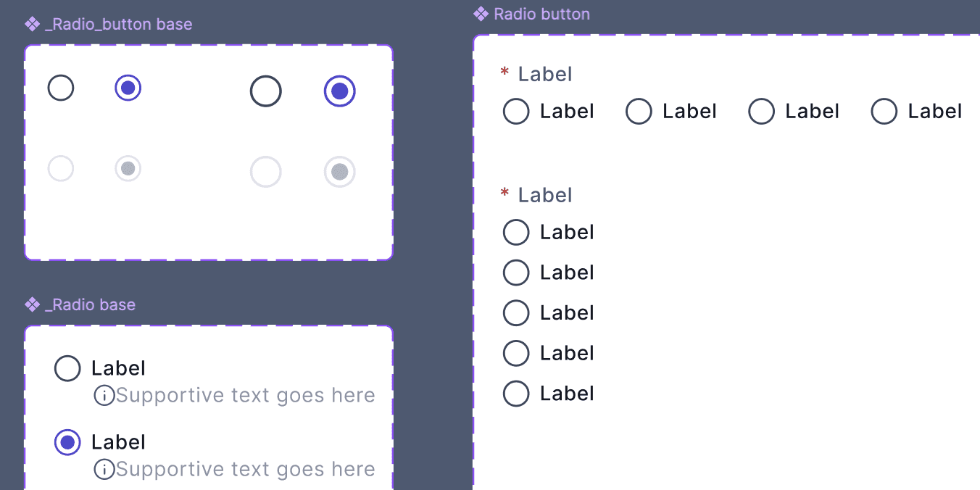
Task: Click the ❖ component icon beside '_Radio_button base'
Action: [x=32, y=23]
